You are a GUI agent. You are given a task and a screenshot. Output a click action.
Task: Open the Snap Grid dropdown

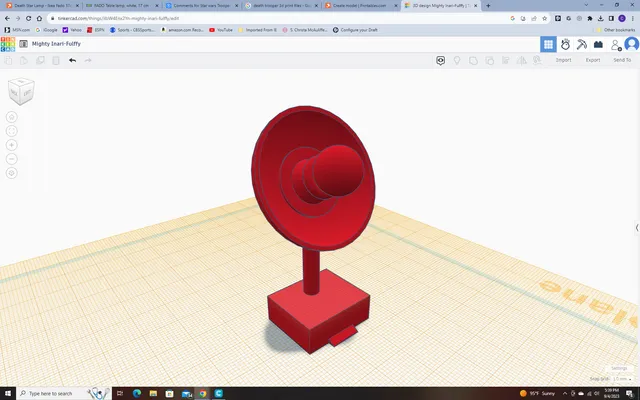(621, 379)
